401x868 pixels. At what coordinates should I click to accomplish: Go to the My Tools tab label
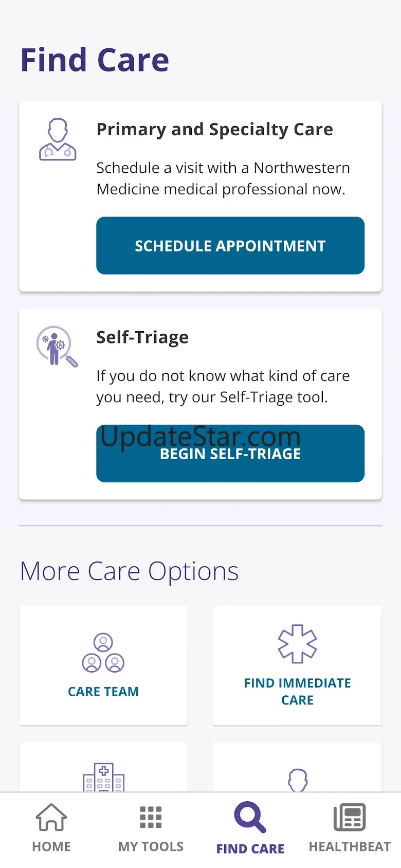tap(151, 846)
